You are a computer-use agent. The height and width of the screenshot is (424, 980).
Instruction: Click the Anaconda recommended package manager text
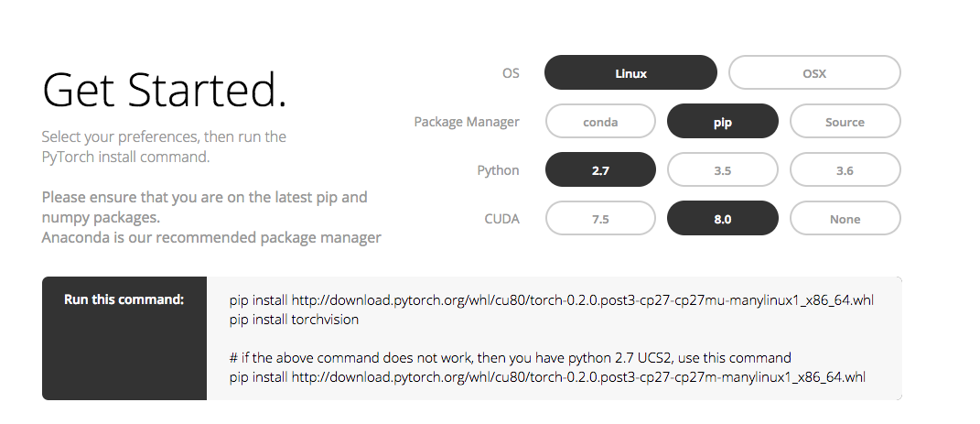pos(211,238)
